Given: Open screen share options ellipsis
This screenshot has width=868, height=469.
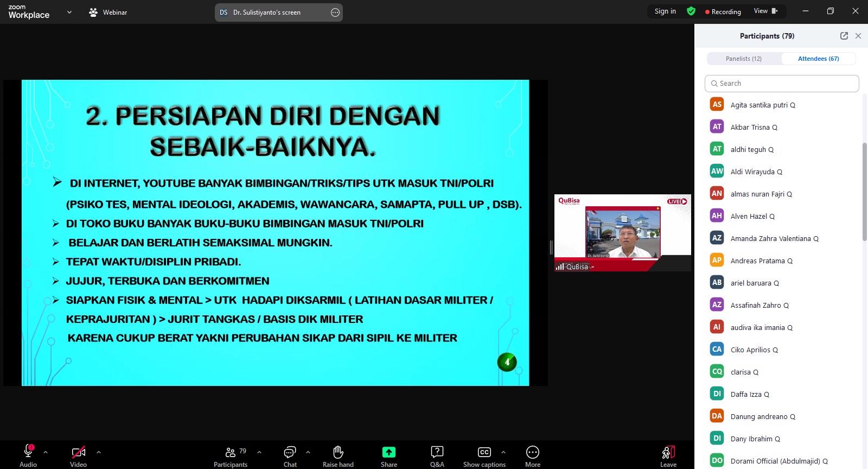Looking at the screenshot, I should point(335,12).
